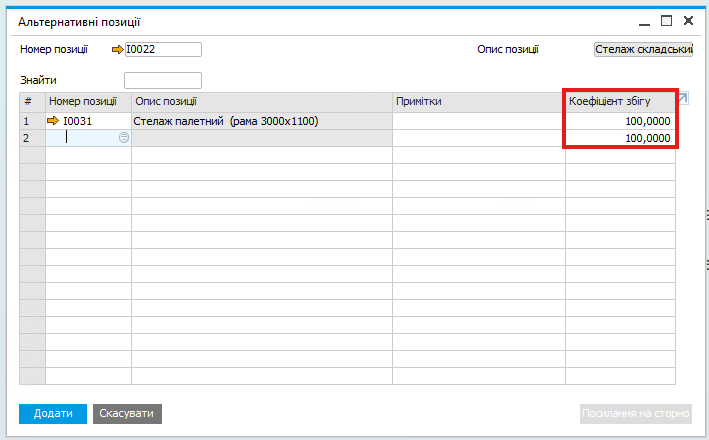Open the item list chooser in row 2
The width and height of the screenshot is (709, 440).
pos(124,138)
